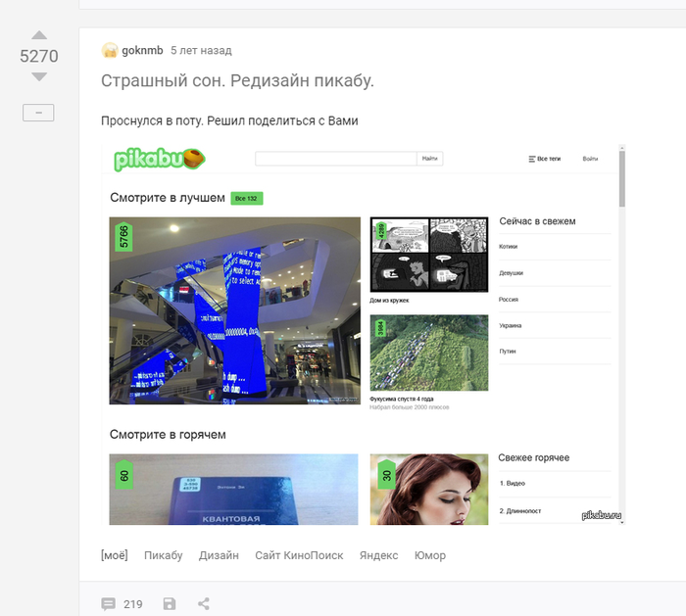Click the goknmb user avatar
This screenshot has height=616, width=686.
[x=109, y=50]
